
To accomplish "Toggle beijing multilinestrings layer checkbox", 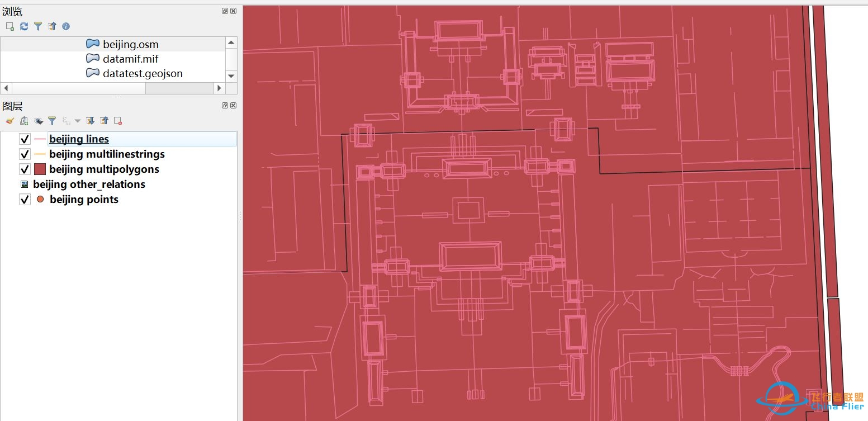I will pos(25,154).
